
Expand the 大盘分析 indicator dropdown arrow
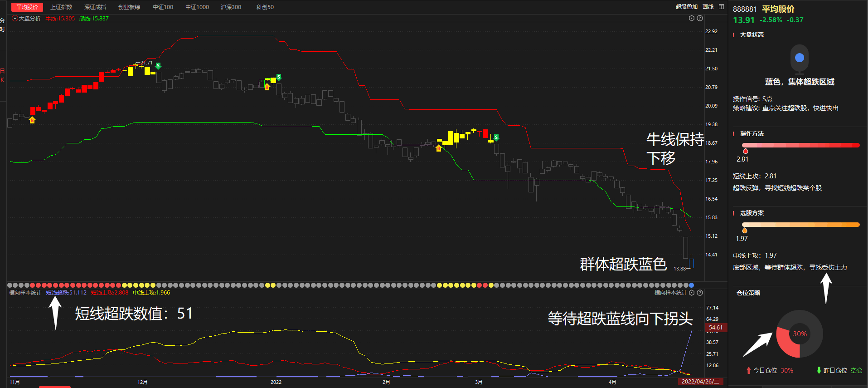tap(15, 19)
